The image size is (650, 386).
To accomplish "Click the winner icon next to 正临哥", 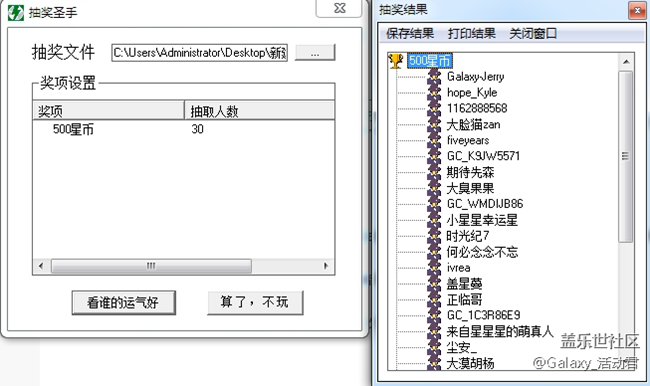I will pyautogui.click(x=434, y=299).
